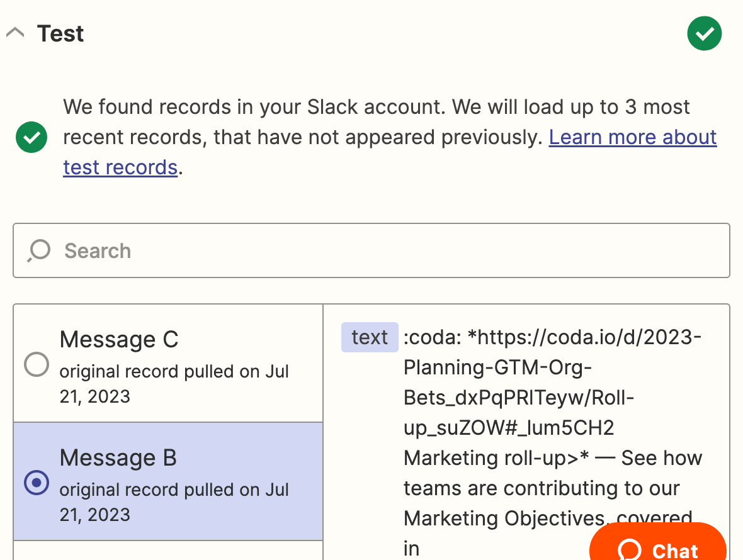Select the Message C radio button
743x560 pixels.
[37, 364]
